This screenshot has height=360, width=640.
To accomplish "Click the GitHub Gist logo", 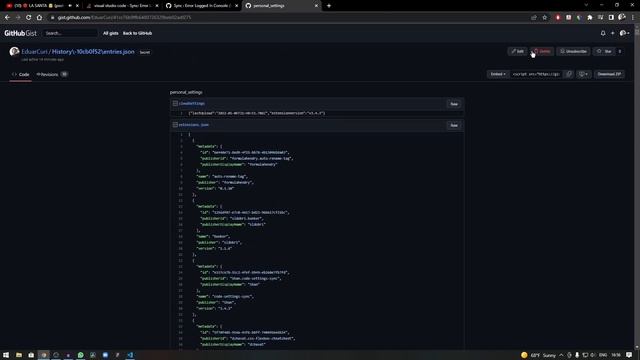I will tap(20, 33).
